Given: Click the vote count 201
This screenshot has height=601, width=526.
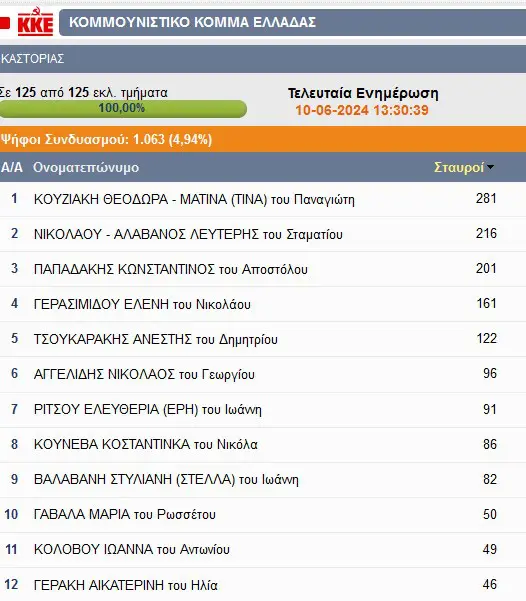Looking at the screenshot, I should 486,268.
